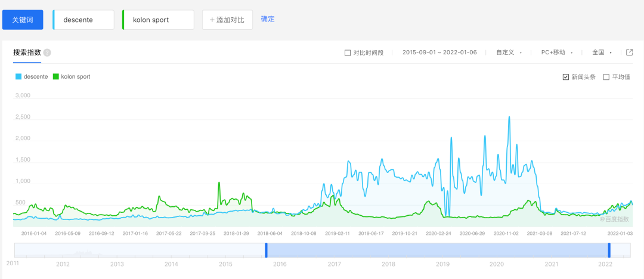Click the 关键词 button

pos(23,20)
